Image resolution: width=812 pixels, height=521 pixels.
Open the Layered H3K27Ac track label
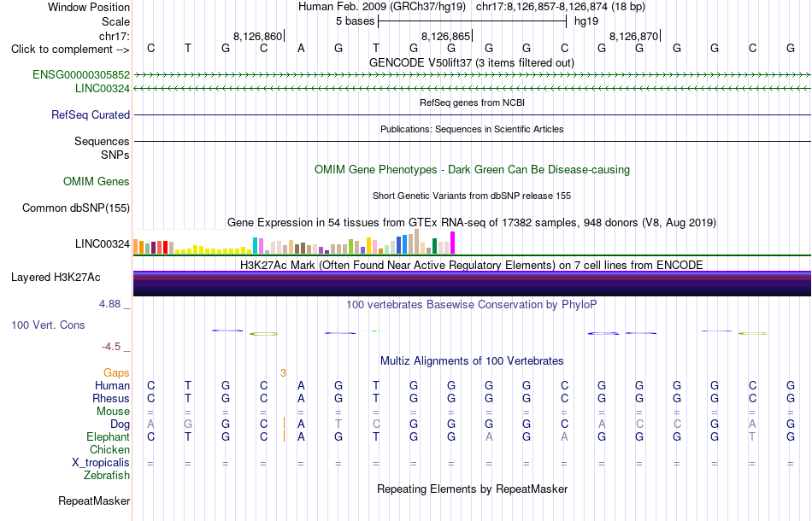[56, 278]
